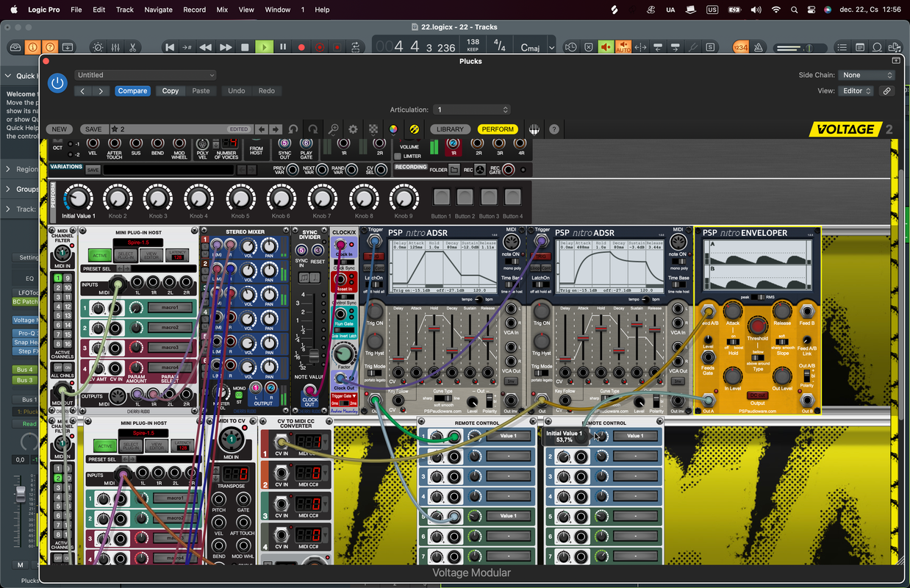Select previous Voltage preset arrow
The image size is (910, 588).
[x=263, y=129]
